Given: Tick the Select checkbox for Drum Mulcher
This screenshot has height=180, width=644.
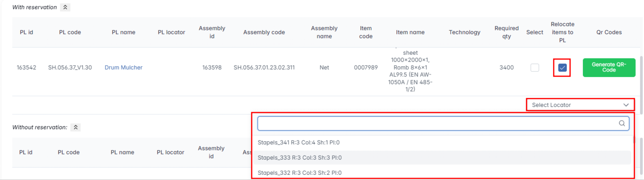Looking at the screenshot, I should [535, 67].
